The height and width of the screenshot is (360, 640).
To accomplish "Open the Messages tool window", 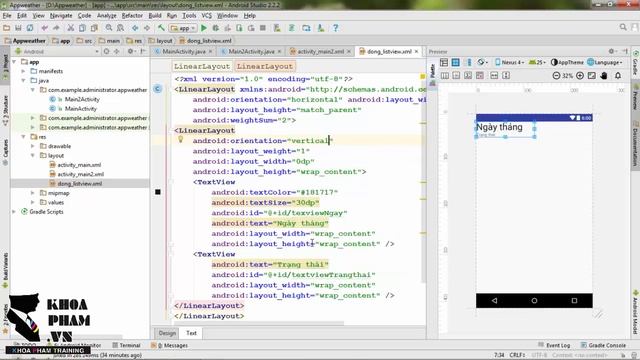I will tap(170, 345).
